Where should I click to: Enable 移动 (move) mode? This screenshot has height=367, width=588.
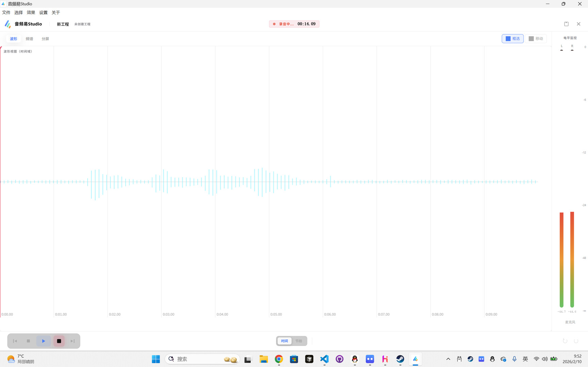click(x=536, y=38)
